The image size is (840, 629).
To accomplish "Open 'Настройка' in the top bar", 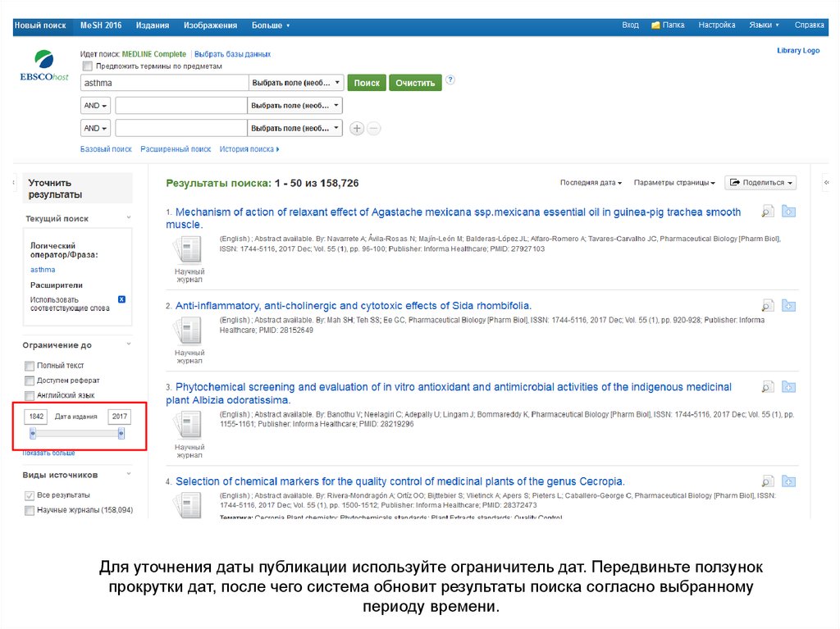I will (717, 25).
